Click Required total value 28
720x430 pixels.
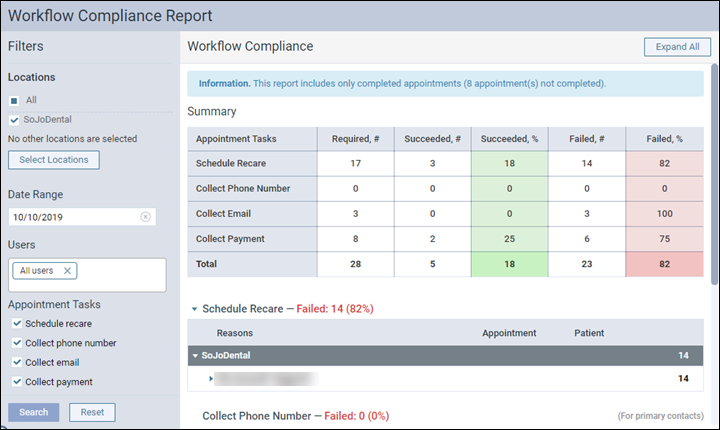click(355, 264)
